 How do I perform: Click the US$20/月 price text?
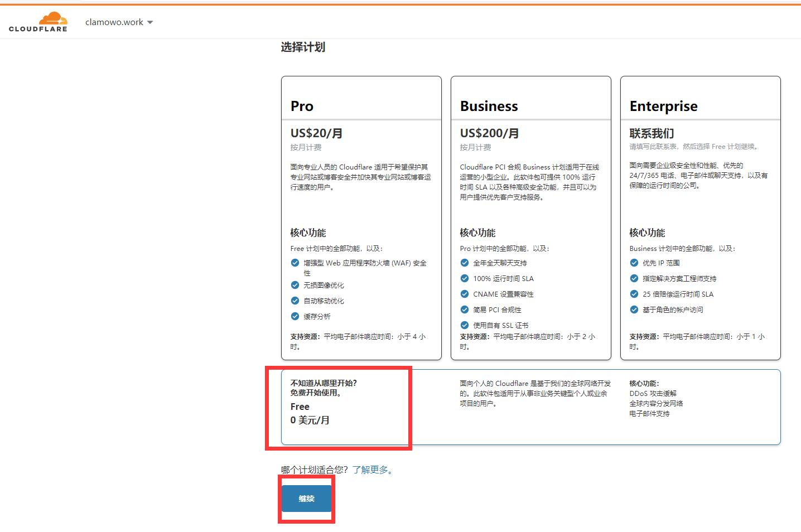click(x=316, y=133)
